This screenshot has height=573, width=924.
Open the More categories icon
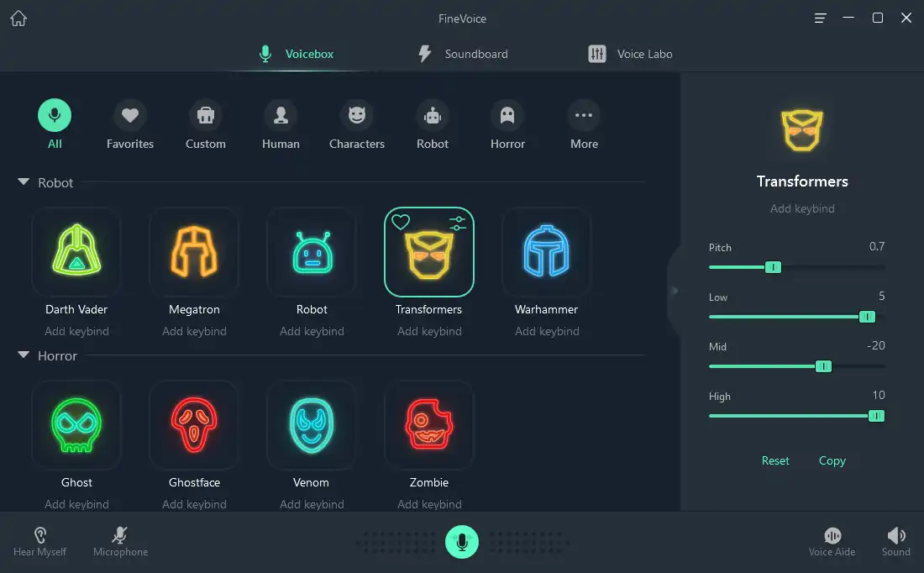coord(584,115)
